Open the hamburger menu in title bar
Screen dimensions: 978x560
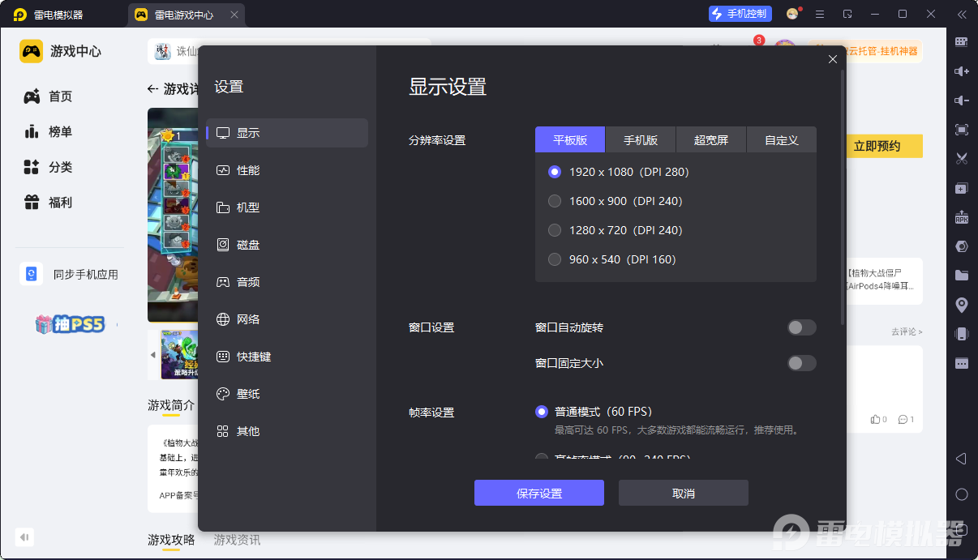click(820, 15)
